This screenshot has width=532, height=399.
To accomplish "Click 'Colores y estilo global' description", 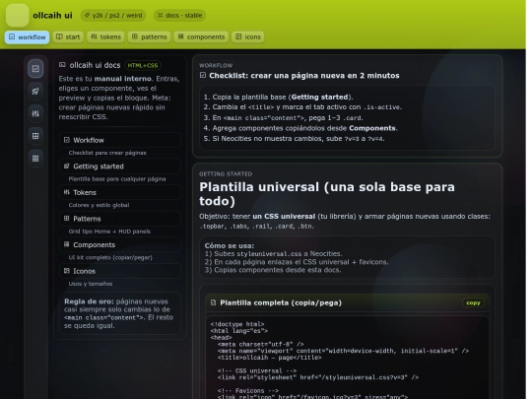I will 99,205.
